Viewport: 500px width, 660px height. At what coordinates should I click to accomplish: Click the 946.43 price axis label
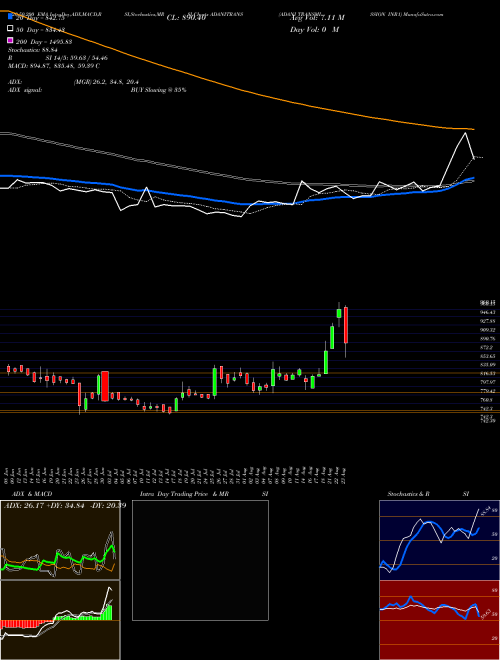[487, 312]
